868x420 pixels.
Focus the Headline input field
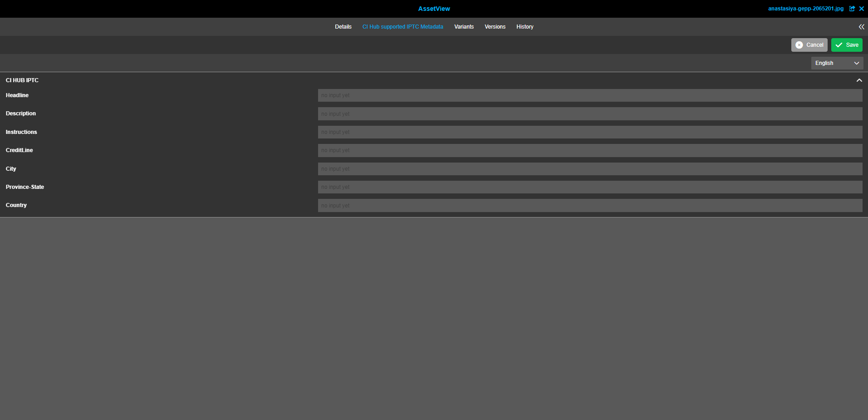[x=590, y=95]
